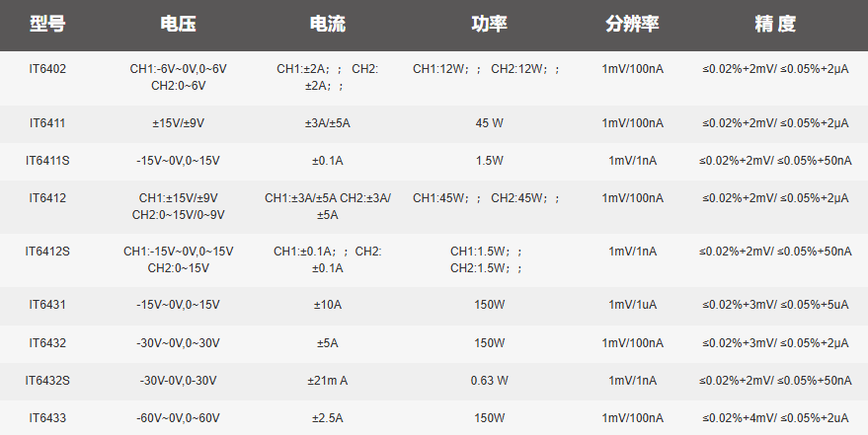Viewport: 868px width, 435px height.
Task: Click IT6402 accuracy ≤0.02%+2mV cell
Action: click(x=775, y=69)
